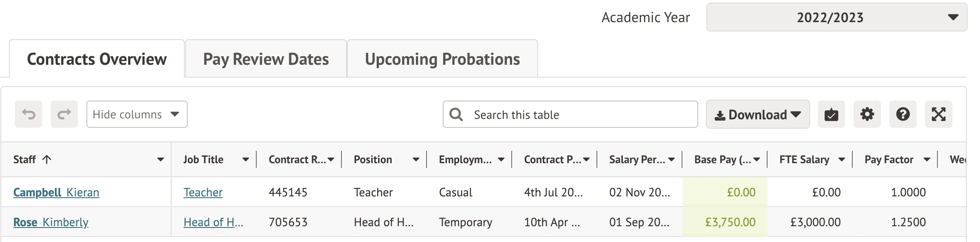Open the Pay Factor column menu
Image resolution: width=980 pixels, height=242 pixels.
tap(927, 160)
